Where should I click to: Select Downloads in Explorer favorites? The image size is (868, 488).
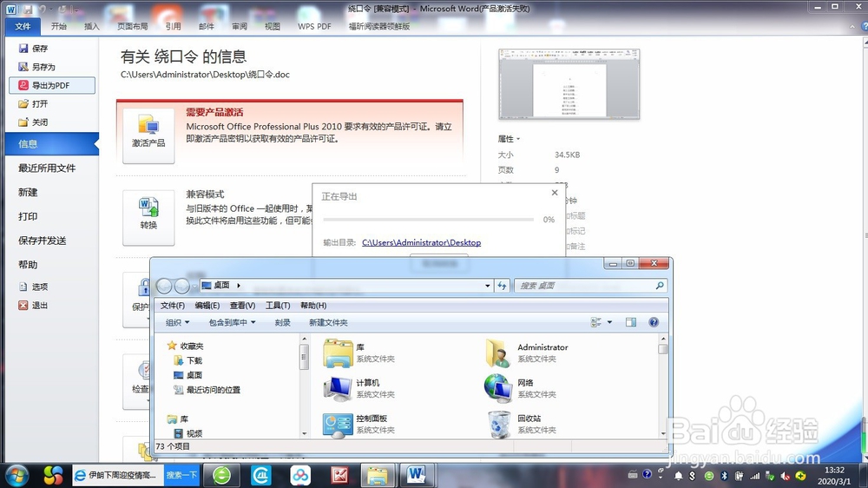point(188,360)
